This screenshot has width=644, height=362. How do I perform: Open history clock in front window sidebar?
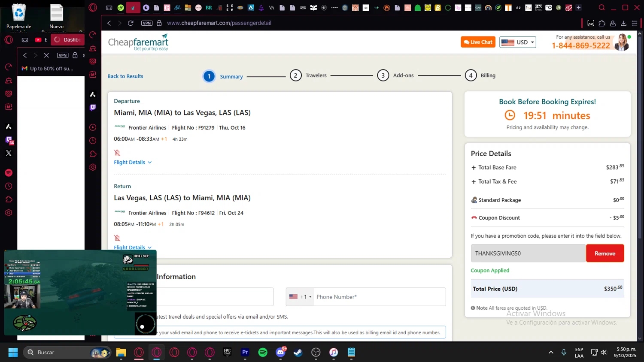tap(93, 141)
